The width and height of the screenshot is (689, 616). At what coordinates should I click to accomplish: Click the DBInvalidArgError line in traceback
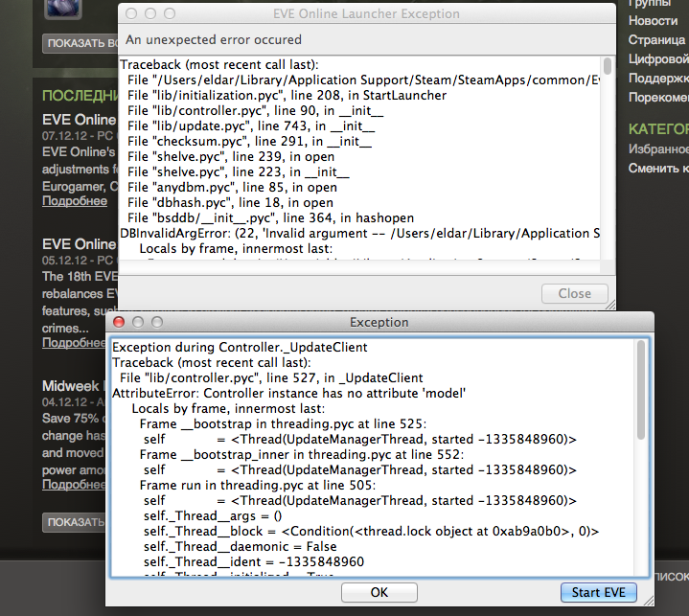[355, 233]
